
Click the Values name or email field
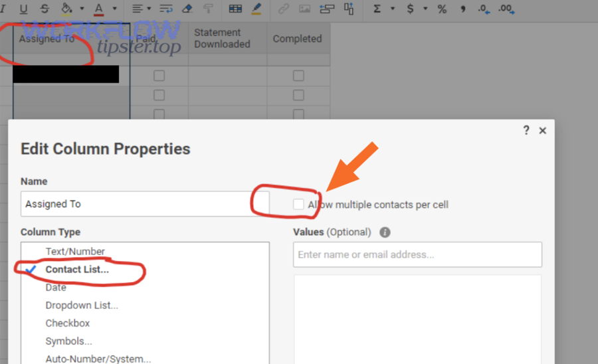coord(417,254)
